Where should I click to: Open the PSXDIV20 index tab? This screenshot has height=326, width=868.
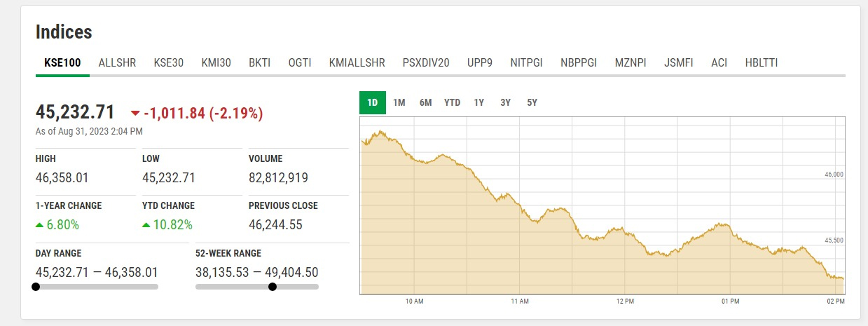click(x=426, y=62)
